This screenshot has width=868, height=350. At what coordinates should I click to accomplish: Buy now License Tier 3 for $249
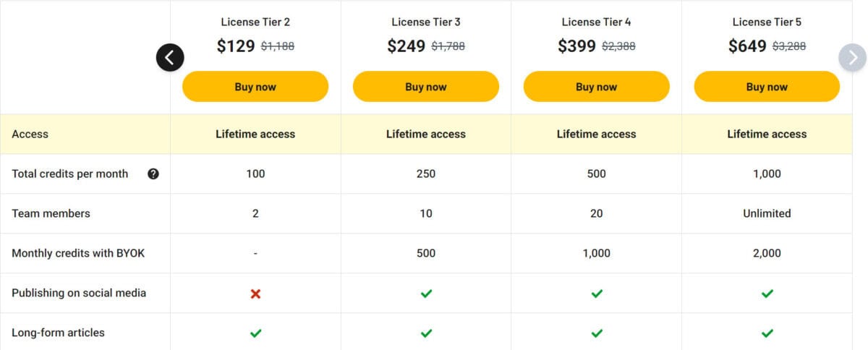tap(426, 86)
